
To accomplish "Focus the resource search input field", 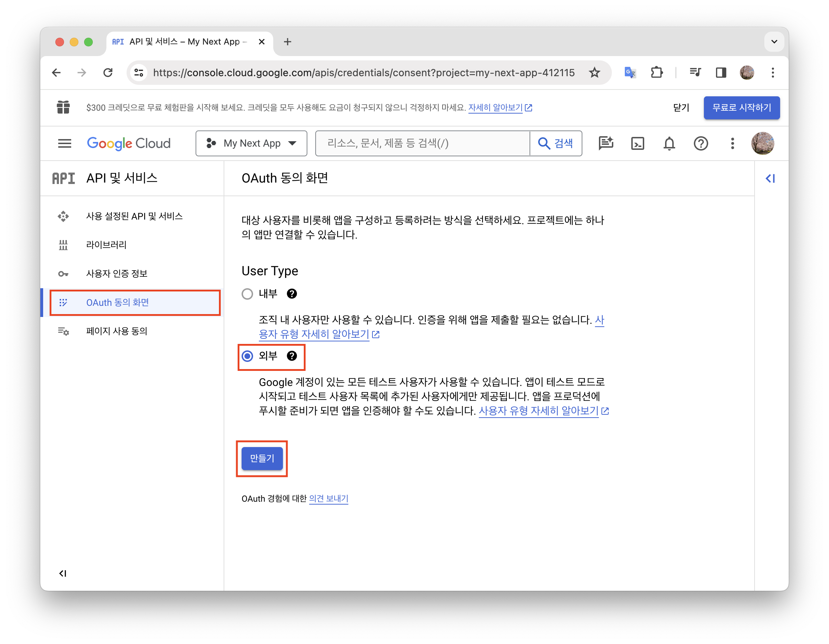I will pyautogui.click(x=422, y=143).
